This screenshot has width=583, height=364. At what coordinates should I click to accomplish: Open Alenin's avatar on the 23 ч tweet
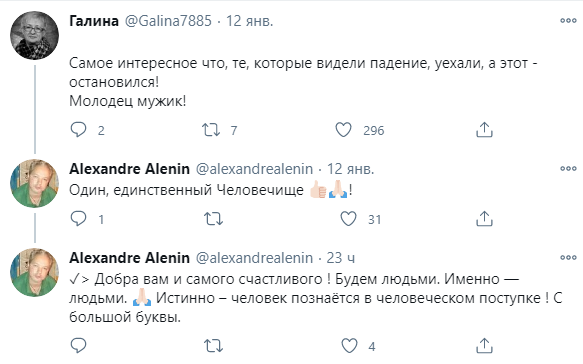pyautogui.click(x=34, y=272)
